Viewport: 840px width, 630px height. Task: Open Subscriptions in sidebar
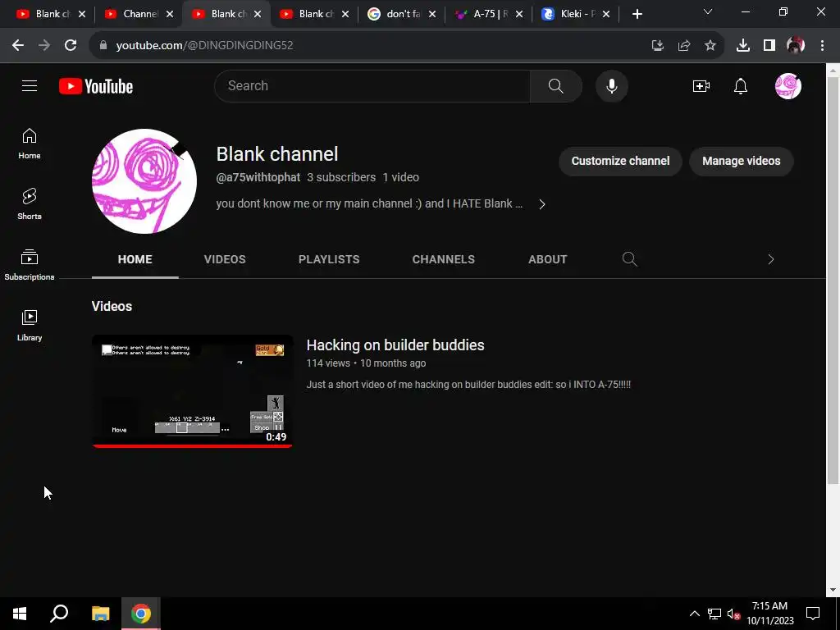pyautogui.click(x=30, y=265)
